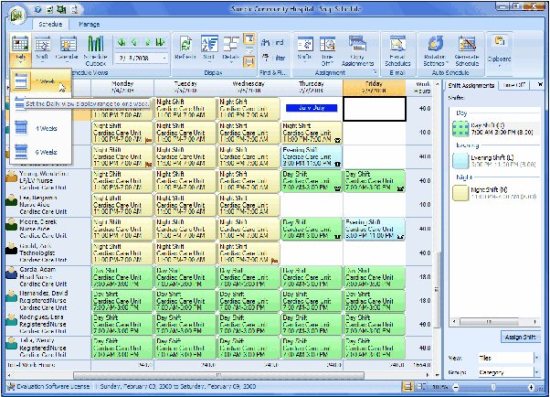Click the Refresh icon in Display group
This screenshot has width=550, height=397.
(x=186, y=48)
